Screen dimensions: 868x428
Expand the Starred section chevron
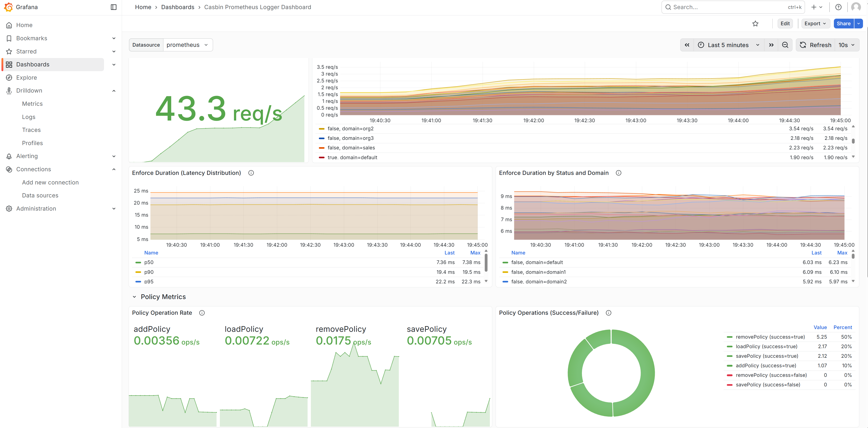[114, 52]
